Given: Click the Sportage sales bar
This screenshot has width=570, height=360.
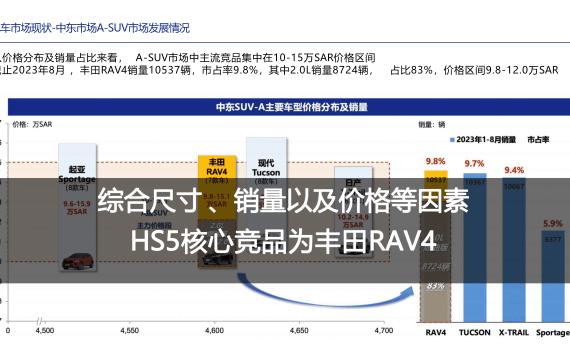Looking at the screenshot, I should coord(553,276).
